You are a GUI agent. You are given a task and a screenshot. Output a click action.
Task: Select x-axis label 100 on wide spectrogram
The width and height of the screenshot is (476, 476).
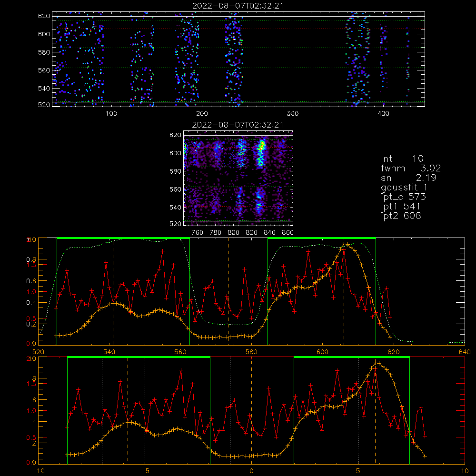(x=111, y=114)
